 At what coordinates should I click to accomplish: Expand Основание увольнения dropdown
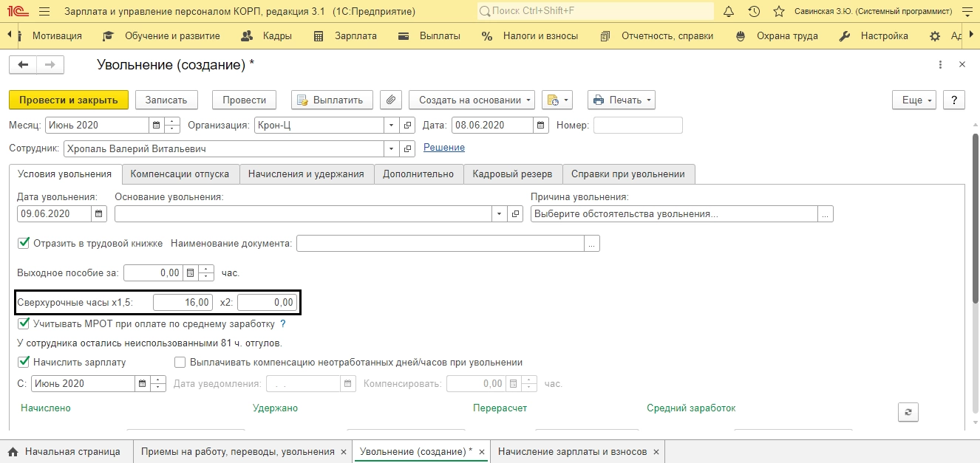498,213
